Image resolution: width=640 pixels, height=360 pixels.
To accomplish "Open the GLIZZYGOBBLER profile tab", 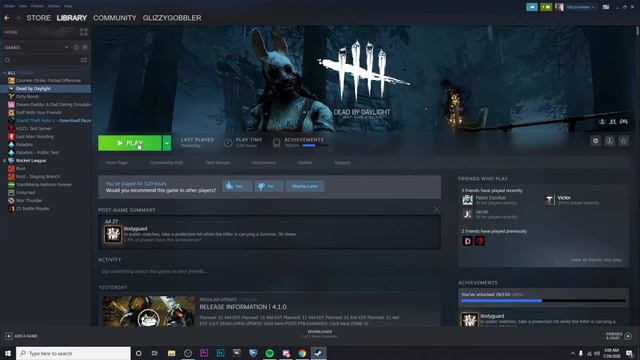I will point(172,18).
